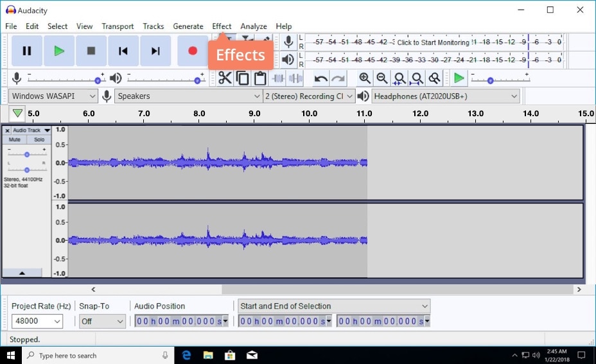Fit selection to width zoom icon
Viewport: 596px width, 364px height.
point(399,78)
